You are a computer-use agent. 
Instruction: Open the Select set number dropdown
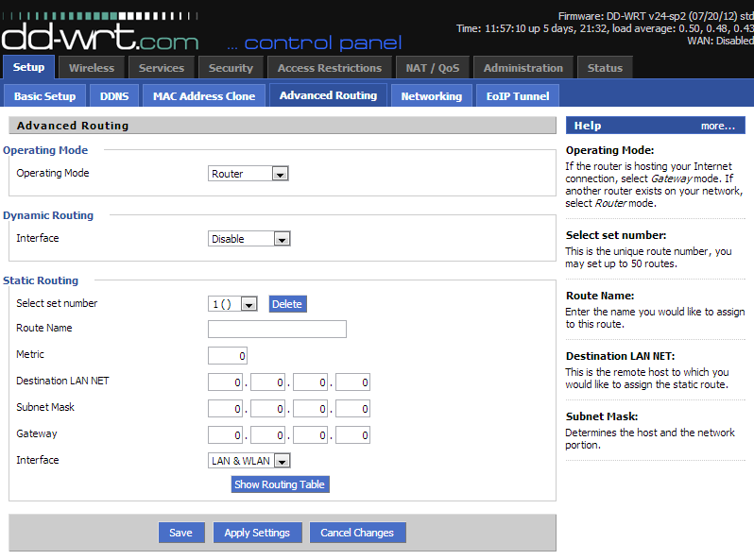pos(233,304)
